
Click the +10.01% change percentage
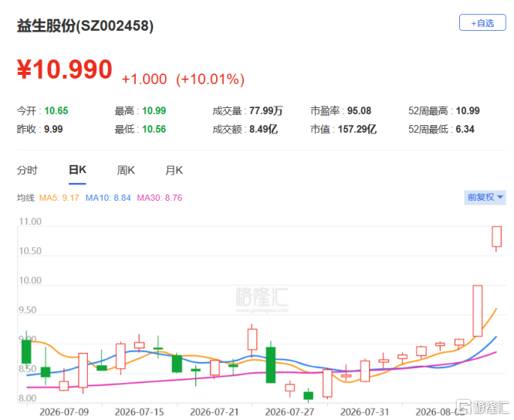[211, 80]
